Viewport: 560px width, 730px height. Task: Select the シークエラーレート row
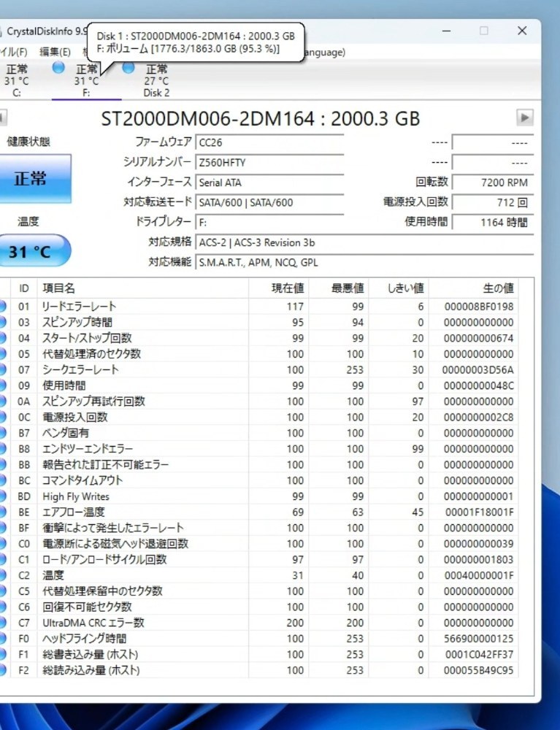point(258,369)
